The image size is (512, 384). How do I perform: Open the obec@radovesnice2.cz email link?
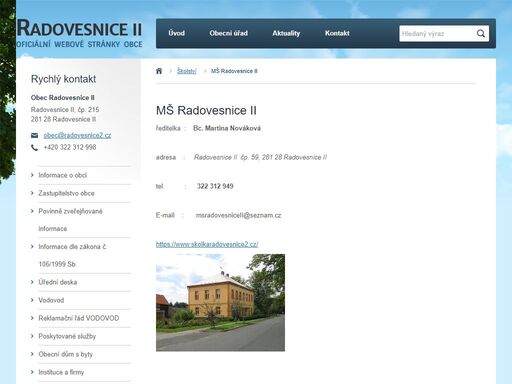pos(77,135)
